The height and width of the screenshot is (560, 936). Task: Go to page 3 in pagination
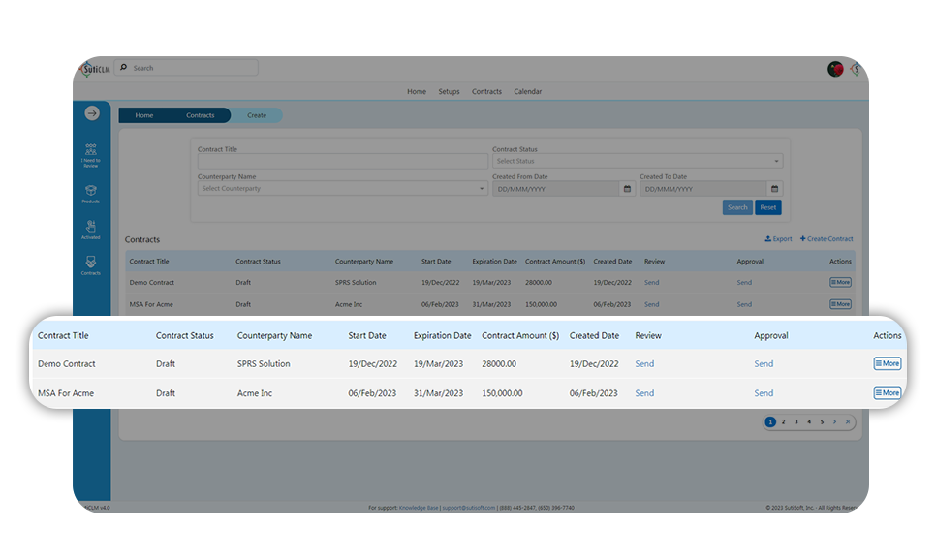(796, 422)
